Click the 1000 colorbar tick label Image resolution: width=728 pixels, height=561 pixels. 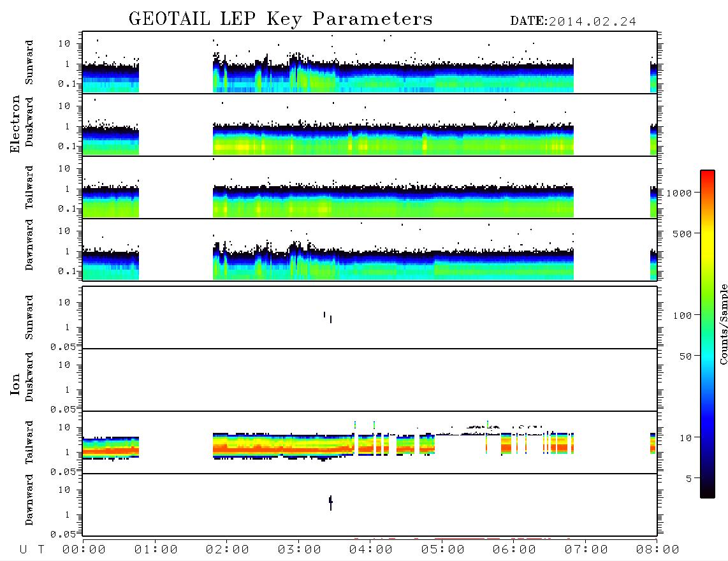[679, 193]
